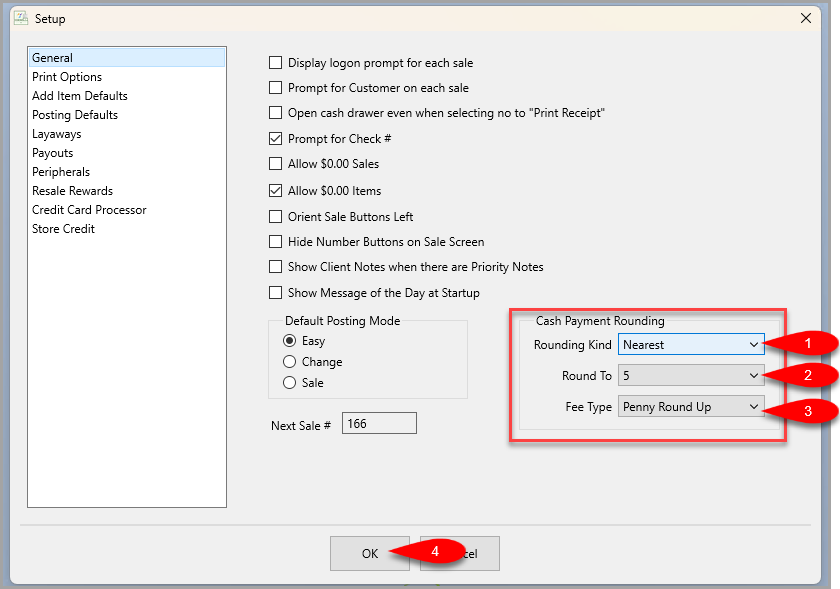Screen dimensions: 840x589
Task: Check Prompt for Customer on each sale
Action: pyautogui.click(x=275, y=87)
